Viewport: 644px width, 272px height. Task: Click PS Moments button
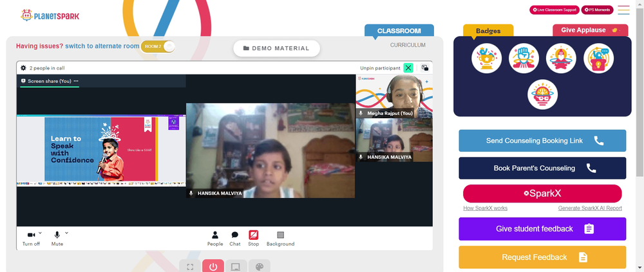click(597, 10)
